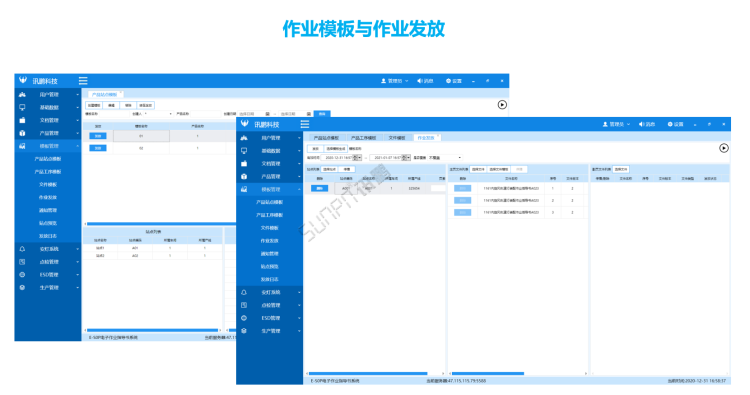The image size is (750, 395).
Task: Click station list horizontal scrollbar in front window
Action: coord(368,373)
